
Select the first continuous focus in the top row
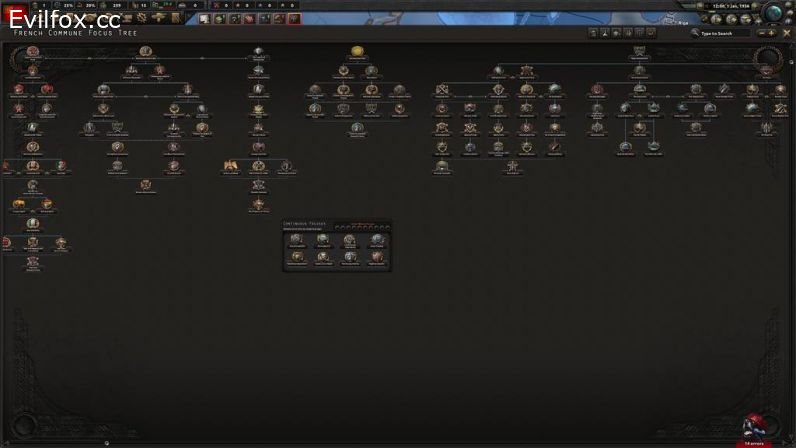pyautogui.click(x=296, y=240)
